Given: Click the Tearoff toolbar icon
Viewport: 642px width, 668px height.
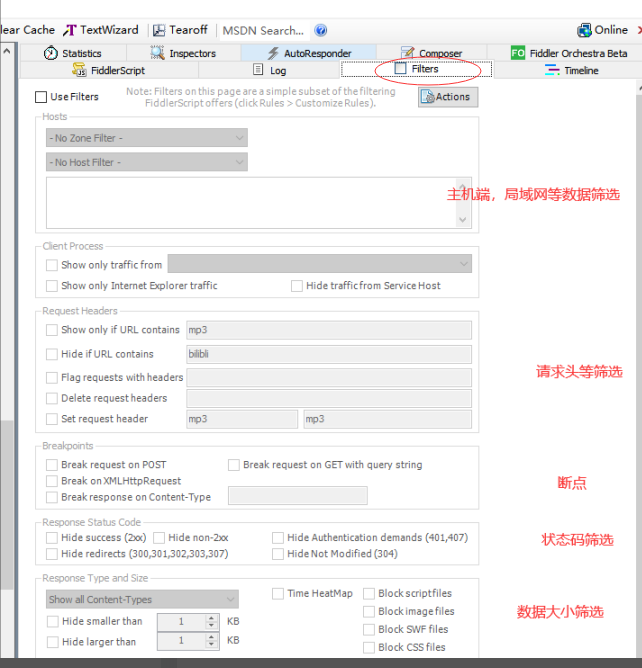Looking at the screenshot, I should pos(159,30).
